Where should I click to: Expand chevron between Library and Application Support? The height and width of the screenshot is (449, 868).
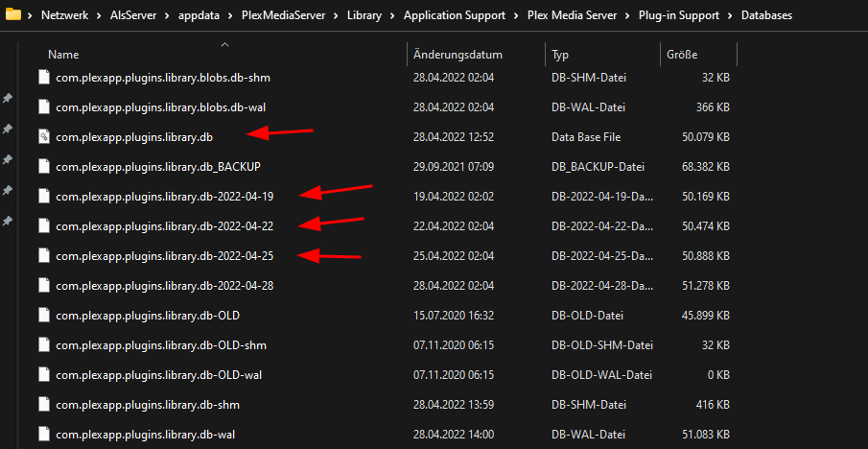393,15
